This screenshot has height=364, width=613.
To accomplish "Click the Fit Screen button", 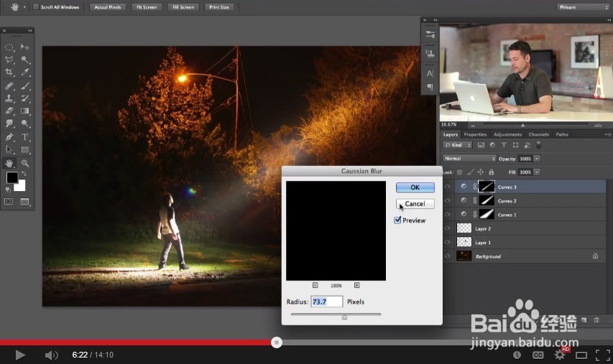I will pyautogui.click(x=147, y=7).
